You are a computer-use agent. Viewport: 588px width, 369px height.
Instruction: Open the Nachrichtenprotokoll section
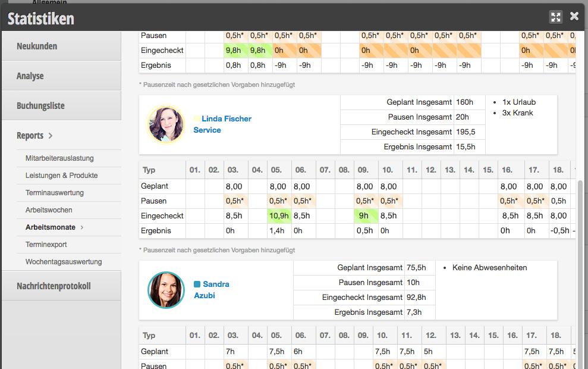[x=54, y=286]
